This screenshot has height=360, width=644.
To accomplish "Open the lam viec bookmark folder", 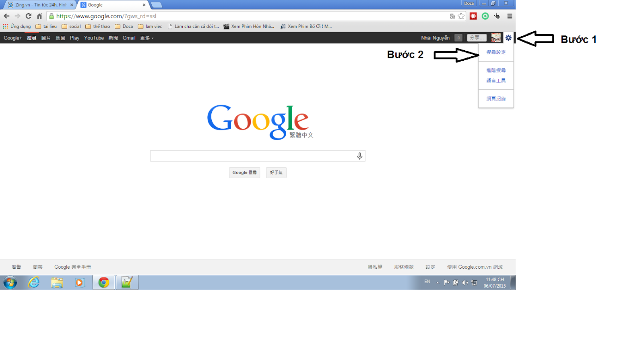I will click(150, 26).
